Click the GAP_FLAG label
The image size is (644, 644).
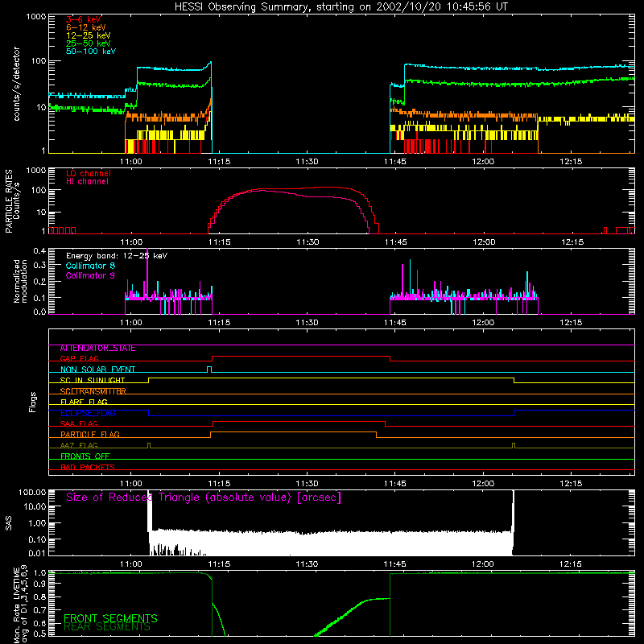79,358
